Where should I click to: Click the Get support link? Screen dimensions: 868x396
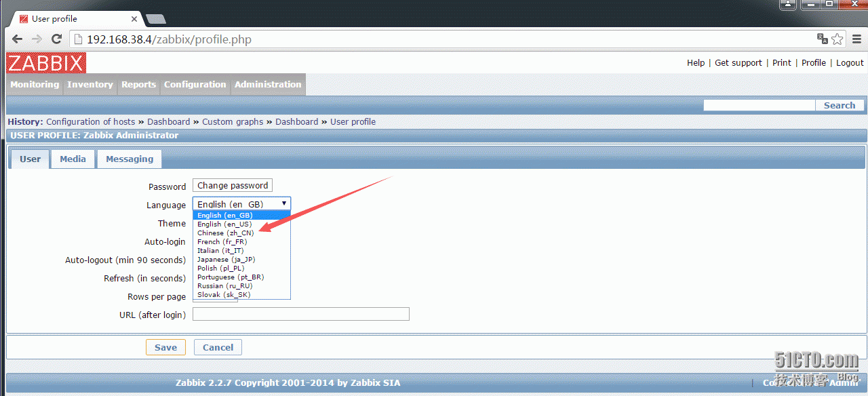[738, 62]
